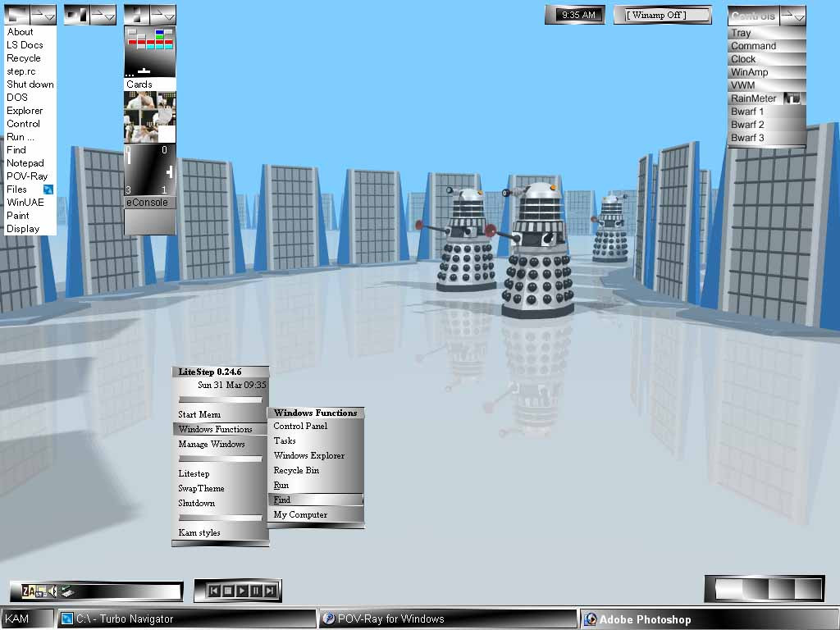Screen dimensions: 840x630
Task: Click the blue icon beside Files shortcut
Action: [x=48, y=189]
